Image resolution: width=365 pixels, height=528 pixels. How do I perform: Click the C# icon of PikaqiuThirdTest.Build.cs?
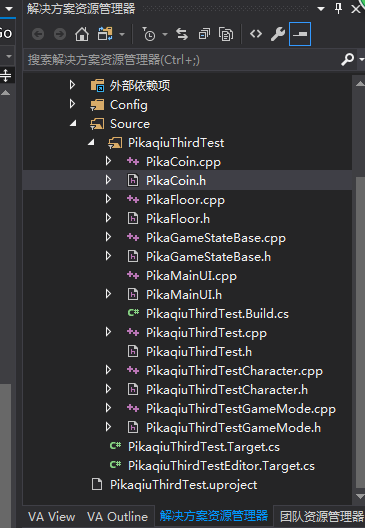(x=133, y=313)
